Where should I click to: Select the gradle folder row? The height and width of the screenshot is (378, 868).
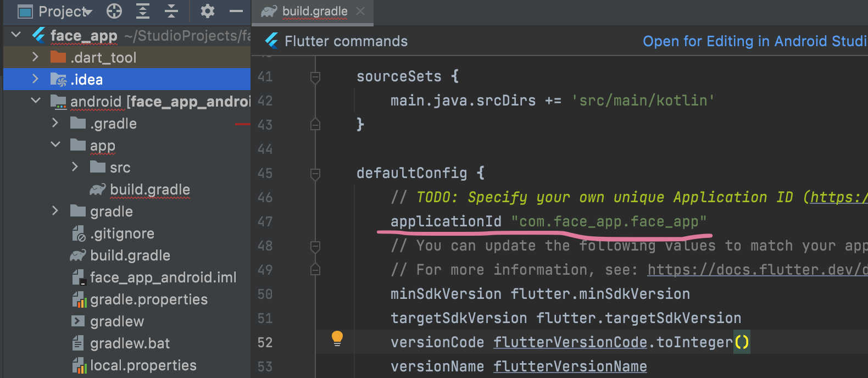[x=127, y=211]
